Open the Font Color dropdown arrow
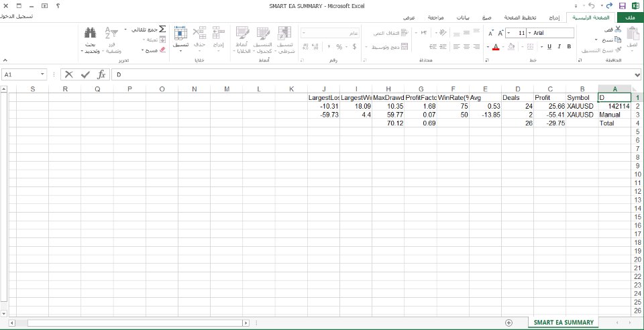Image resolution: width=644 pixels, height=330 pixels. (488, 47)
